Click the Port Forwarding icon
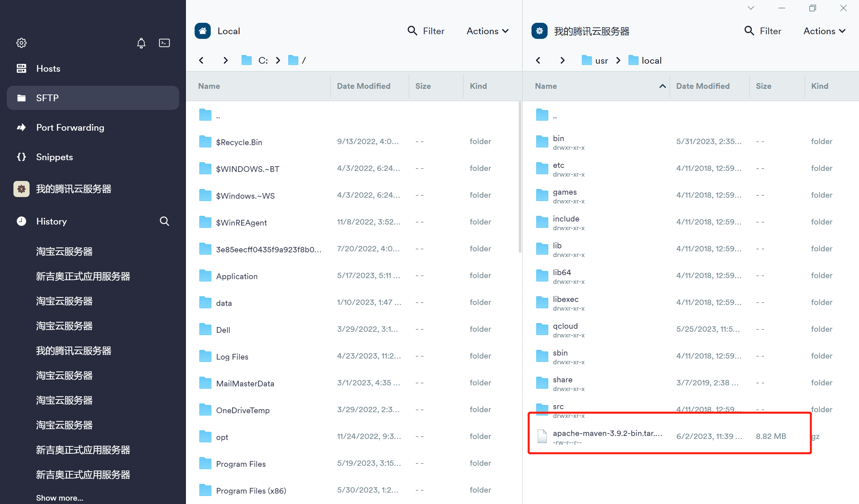 [21, 127]
